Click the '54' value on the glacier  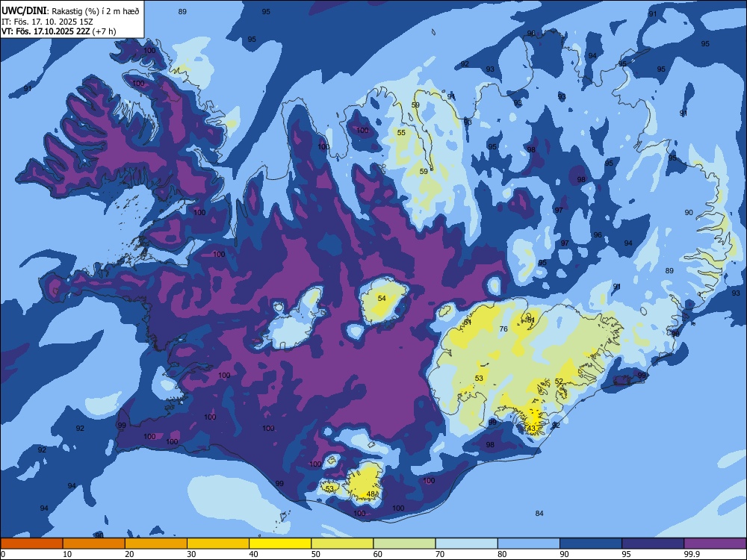(x=382, y=298)
